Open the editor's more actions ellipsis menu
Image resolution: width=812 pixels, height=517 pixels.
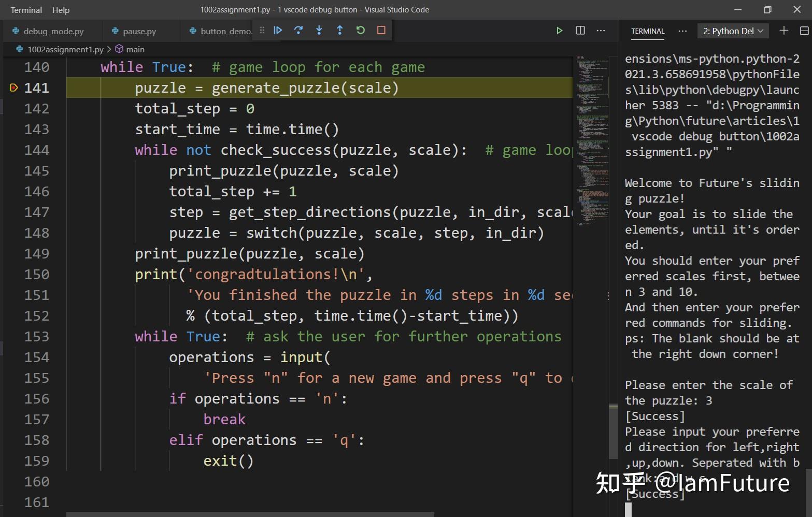click(600, 31)
